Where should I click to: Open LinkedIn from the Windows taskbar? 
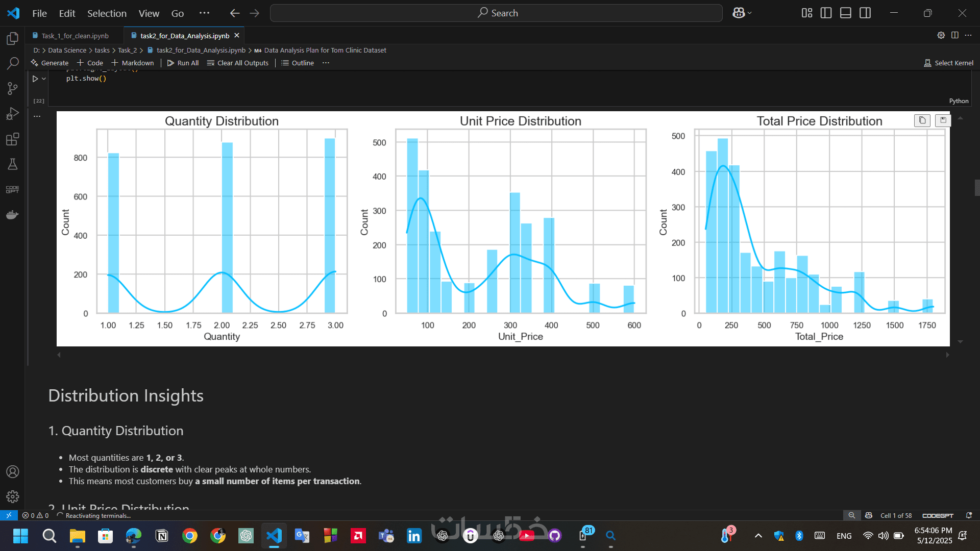(414, 536)
